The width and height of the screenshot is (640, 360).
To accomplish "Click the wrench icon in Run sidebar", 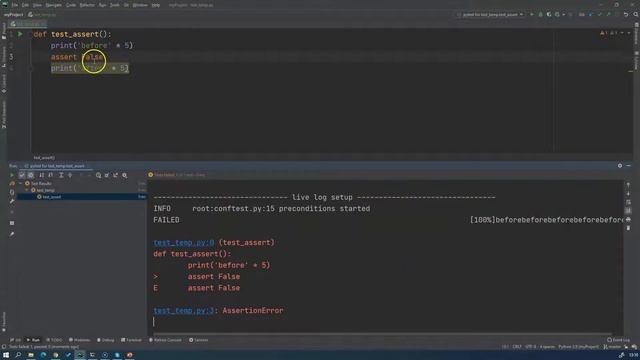I will [x=12, y=201].
